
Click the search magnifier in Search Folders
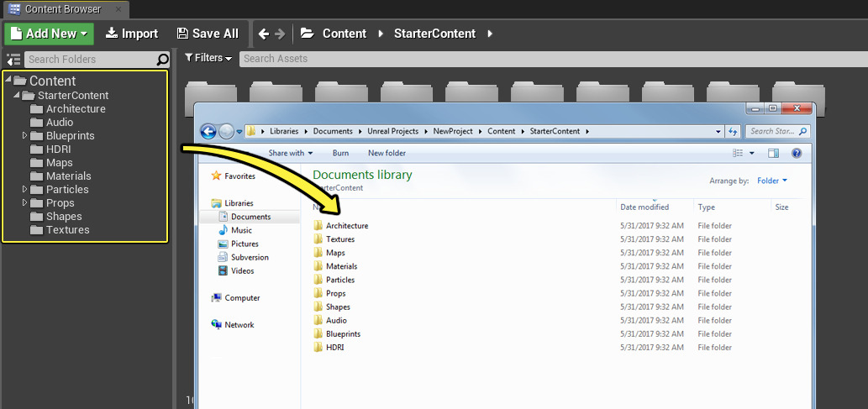[162, 60]
